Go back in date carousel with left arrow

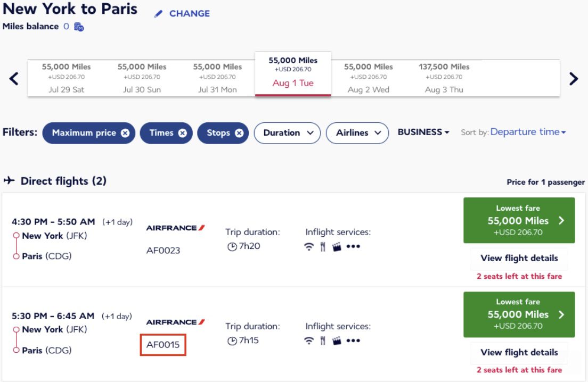[x=13, y=78]
